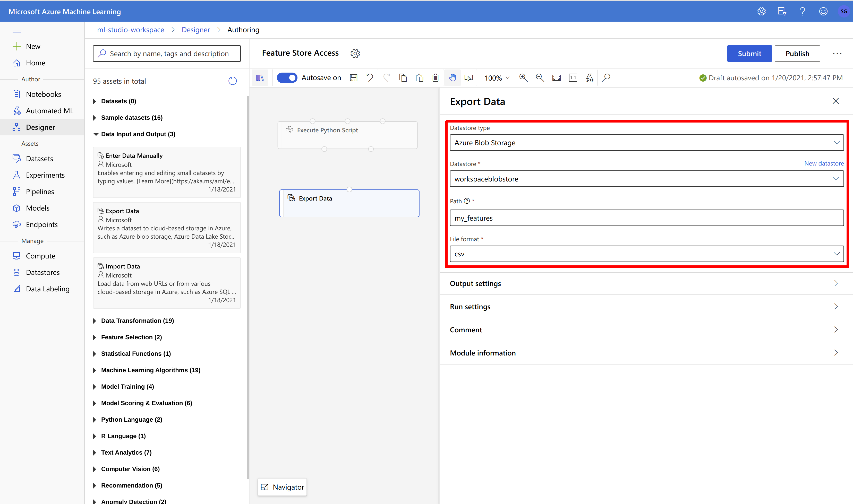Viewport: 853px width, 504px height.
Task: Toggle the asset library panel icon
Action: [x=260, y=78]
